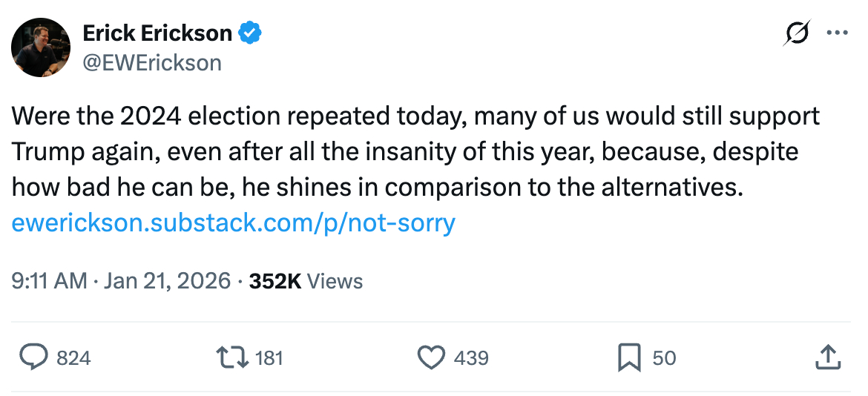Click the 9:11 AM timestamp
The height and width of the screenshot is (396, 868).
[x=48, y=281]
